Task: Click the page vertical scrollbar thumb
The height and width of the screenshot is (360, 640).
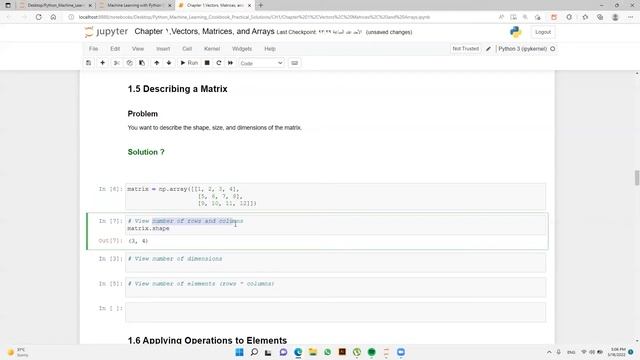Action: coord(636,178)
